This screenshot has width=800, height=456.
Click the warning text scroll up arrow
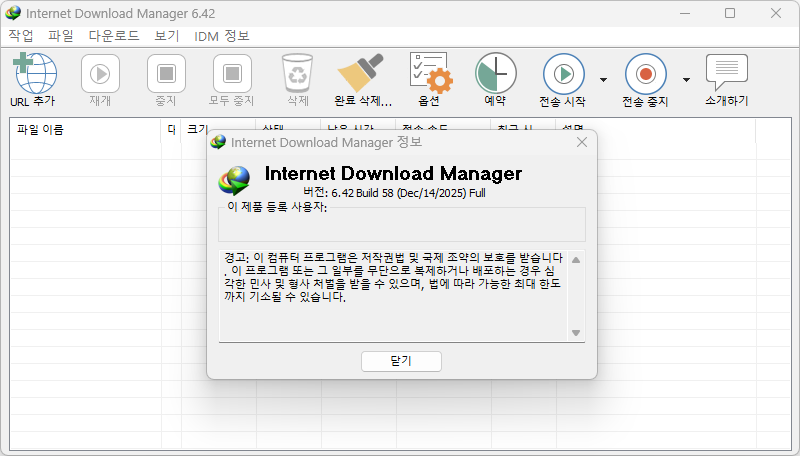(x=576, y=260)
